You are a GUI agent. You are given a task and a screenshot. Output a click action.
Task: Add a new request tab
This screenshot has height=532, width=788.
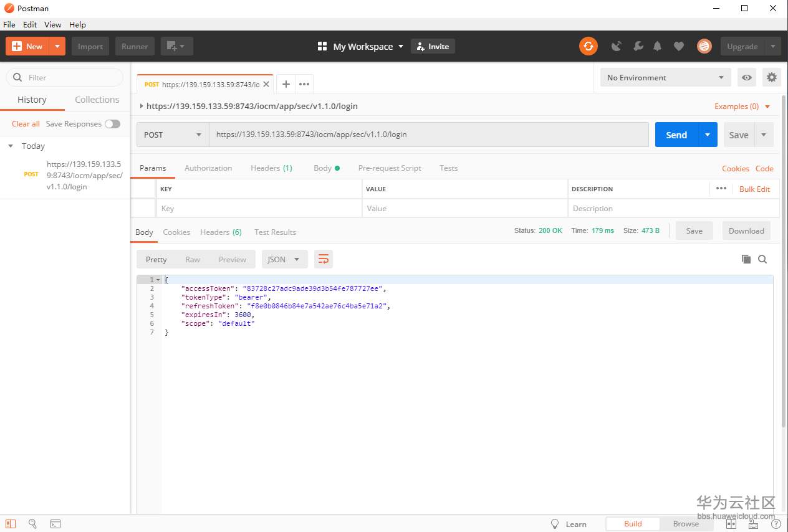point(286,84)
